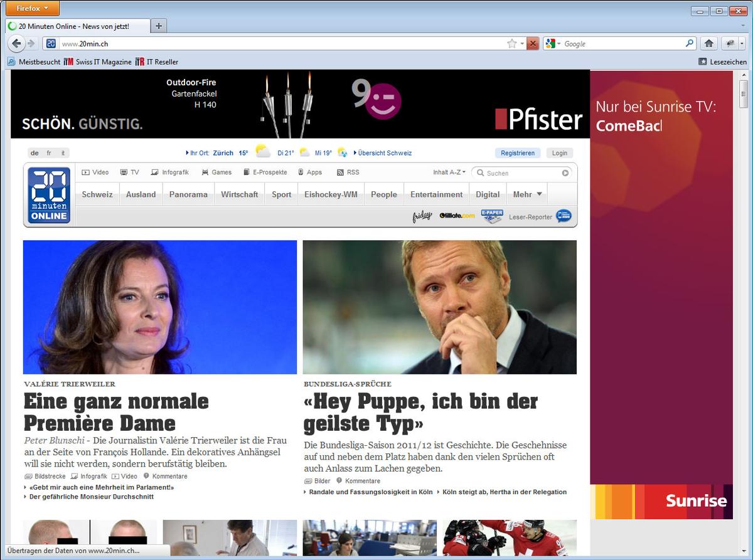Click the friday logo link
The width and height of the screenshot is (753, 560).
(422, 216)
